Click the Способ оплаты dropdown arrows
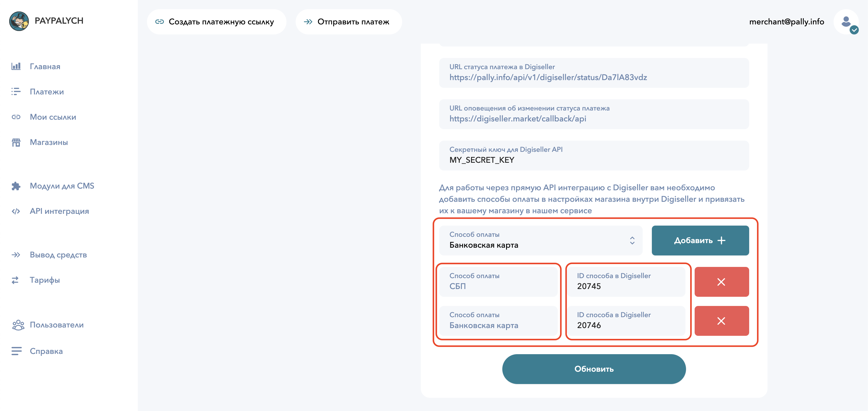Viewport: 868px width, 411px height. click(632, 241)
